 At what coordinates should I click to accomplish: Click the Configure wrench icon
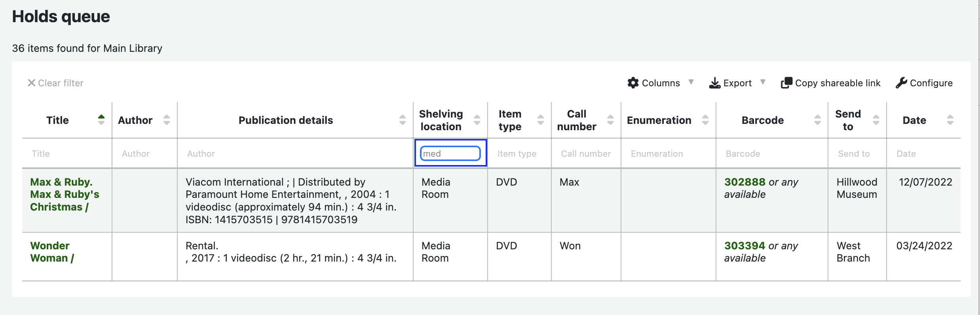[x=901, y=83]
